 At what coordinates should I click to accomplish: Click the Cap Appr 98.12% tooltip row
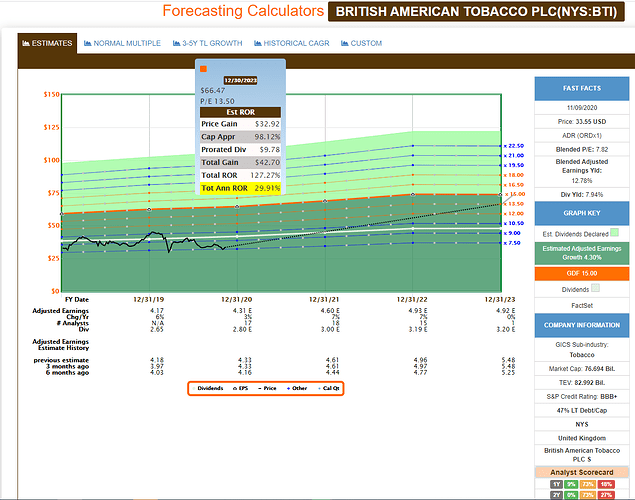point(241,137)
